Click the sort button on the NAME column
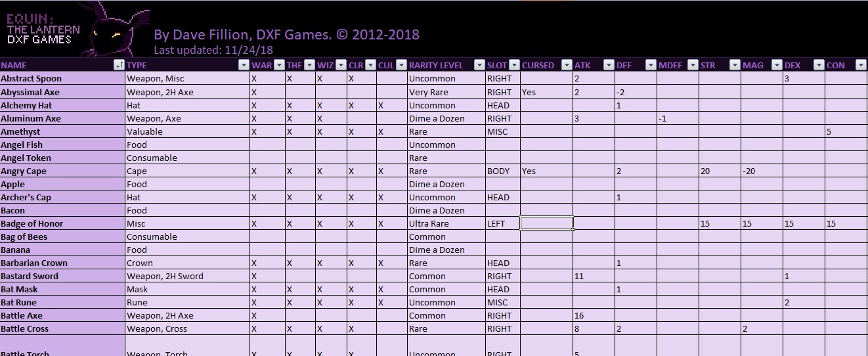Image resolution: width=868 pixels, height=356 pixels. (119, 65)
